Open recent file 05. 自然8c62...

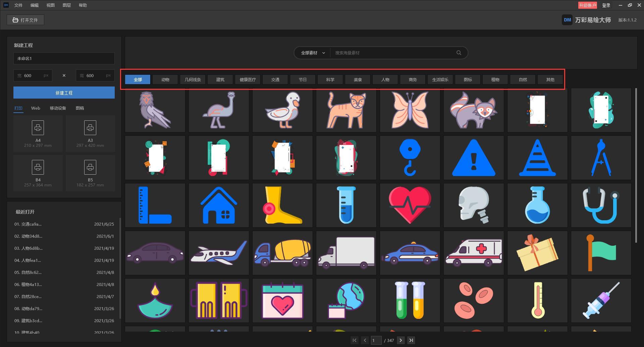point(64,272)
